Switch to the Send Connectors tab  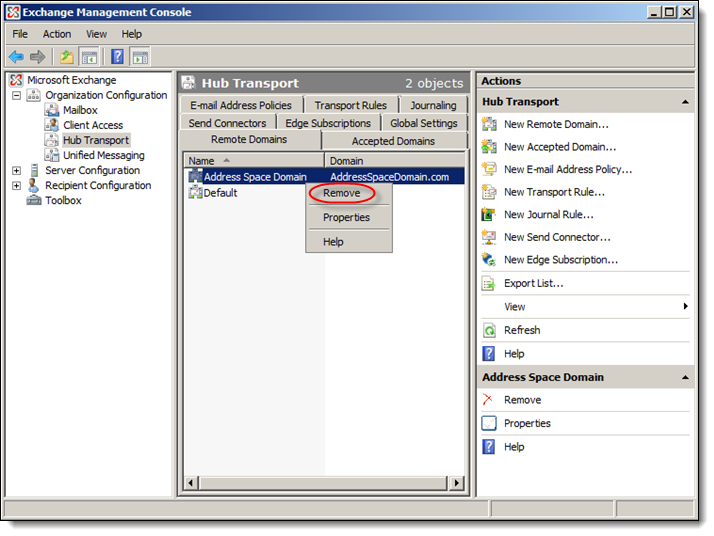228,123
